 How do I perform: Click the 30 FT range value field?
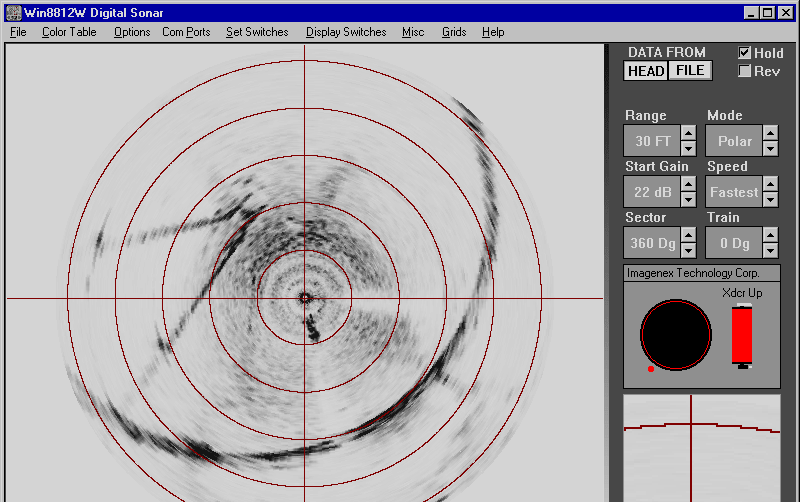click(653, 141)
